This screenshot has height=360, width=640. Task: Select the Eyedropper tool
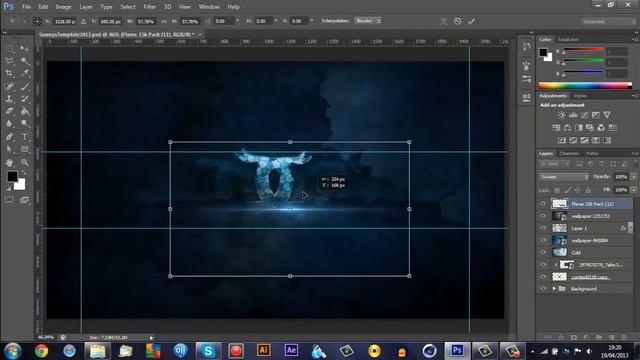pos(24,73)
